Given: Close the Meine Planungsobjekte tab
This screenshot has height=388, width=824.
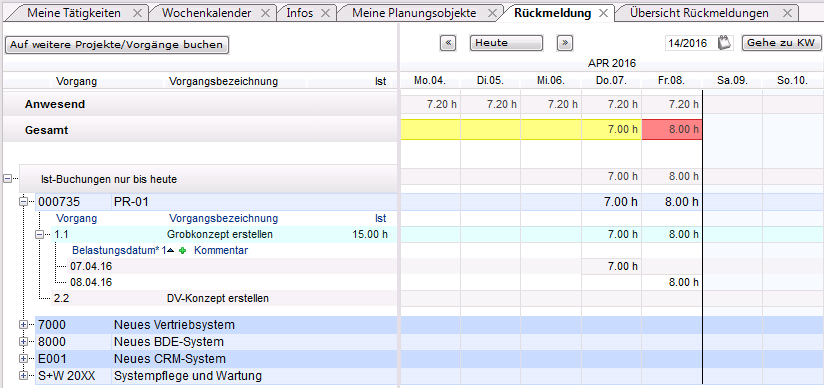Looking at the screenshot, I should point(492,13).
